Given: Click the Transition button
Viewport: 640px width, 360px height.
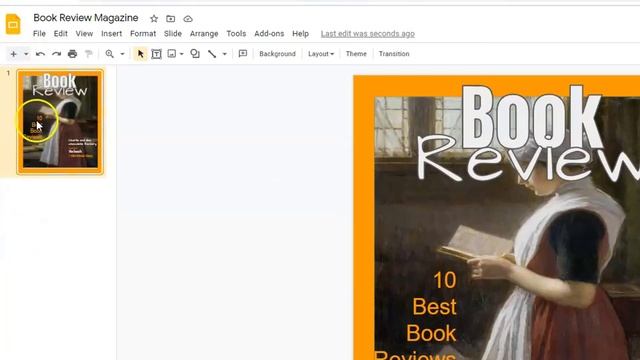Looking at the screenshot, I should coord(394,54).
